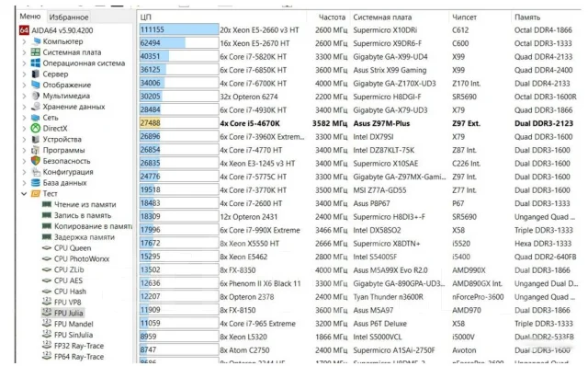
Task: Open the CPU AES benchmark
Action: [x=68, y=280]
